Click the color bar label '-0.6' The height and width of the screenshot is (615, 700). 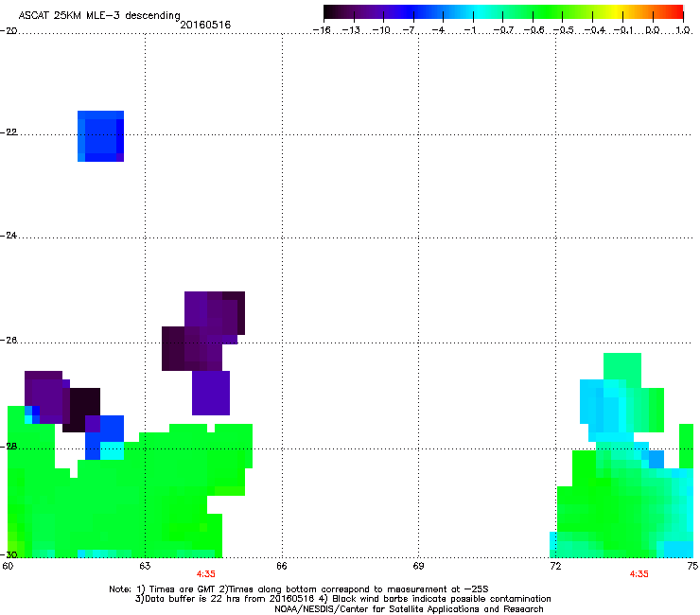point(534,30)
